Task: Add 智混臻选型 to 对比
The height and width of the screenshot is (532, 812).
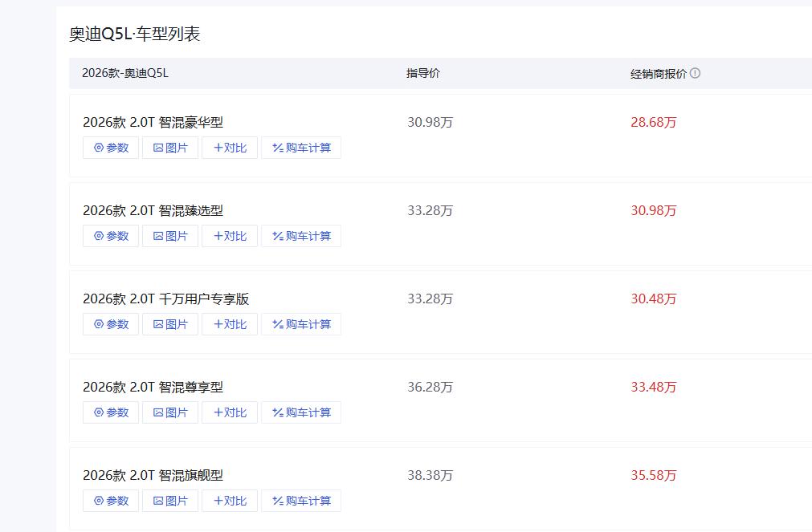Action: click(x=230, y=236)
